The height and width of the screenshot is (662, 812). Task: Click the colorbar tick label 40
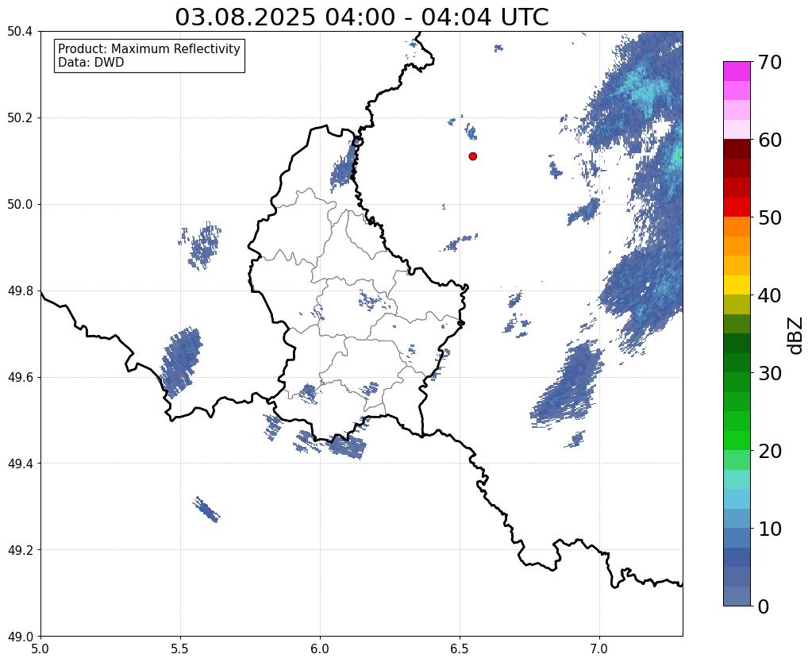pos(769,295)
